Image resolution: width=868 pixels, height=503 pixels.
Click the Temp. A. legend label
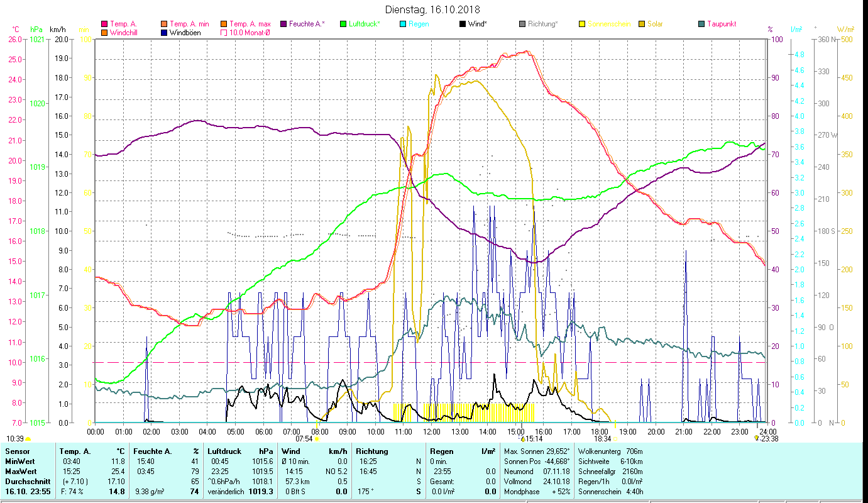pyautogui.click(x=123, y=24)
